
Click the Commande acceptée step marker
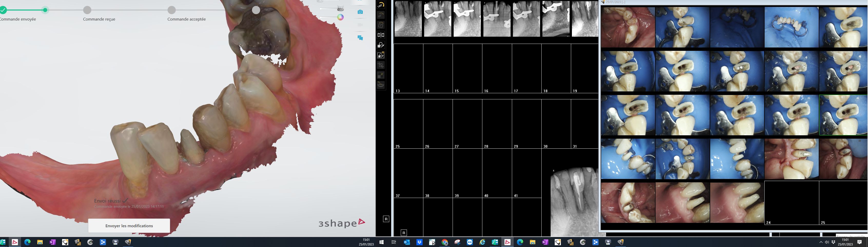(x=172, y=10)
